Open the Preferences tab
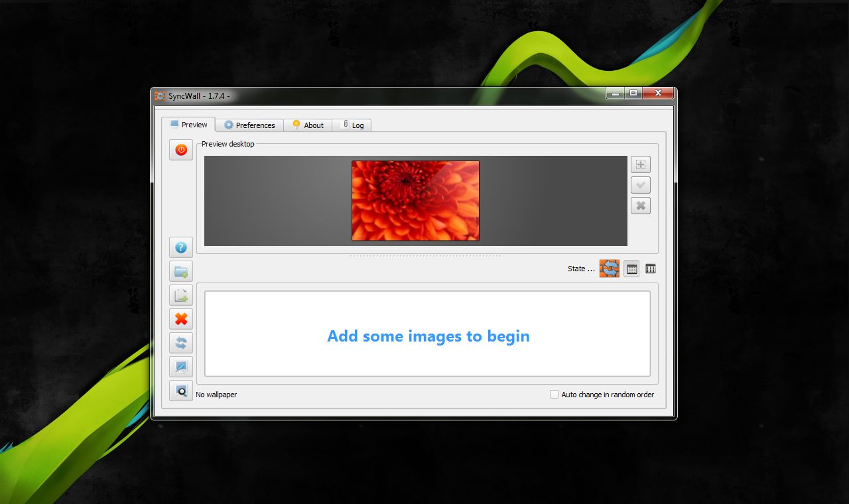Image resolution: width=849 pixels, height=504 pixels. pyautogui.click(x=249, y=125)
